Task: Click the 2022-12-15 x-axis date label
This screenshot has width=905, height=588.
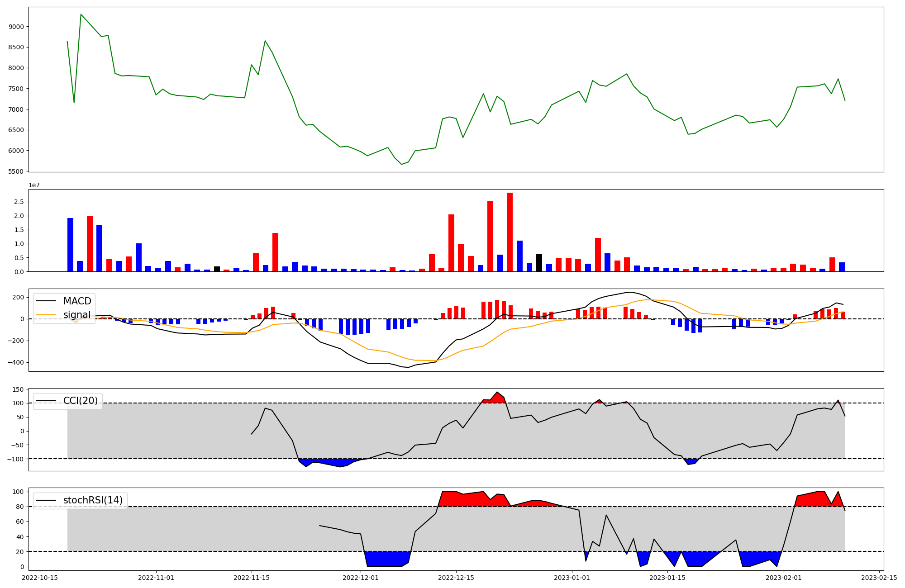Action: [456, 578]
